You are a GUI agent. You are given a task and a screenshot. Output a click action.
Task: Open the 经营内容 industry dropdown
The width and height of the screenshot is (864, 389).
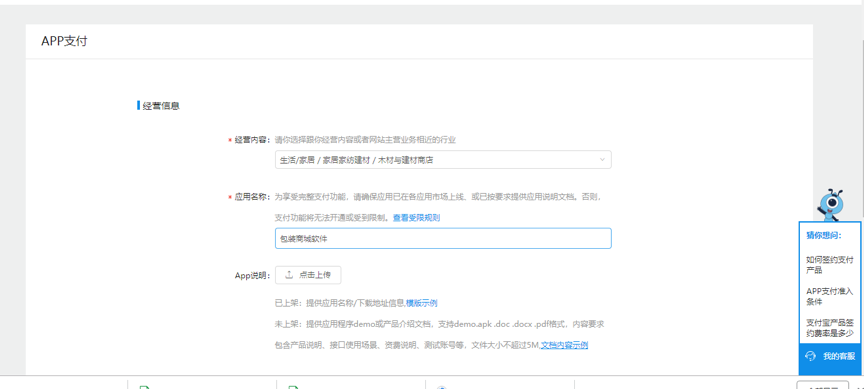[443, 160]
